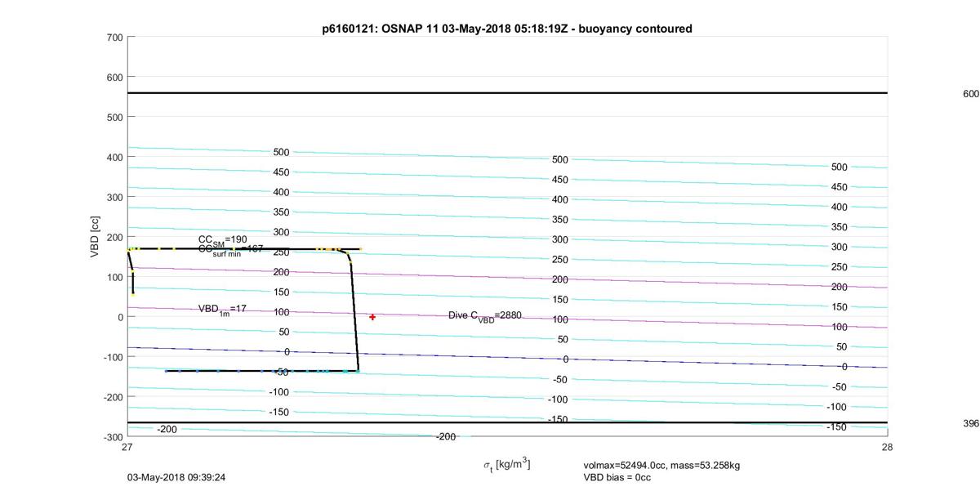This screenshot has height=491, width=980.
Task: Click the '600' label outside right plot edge
Action: [x=971, y=94]
